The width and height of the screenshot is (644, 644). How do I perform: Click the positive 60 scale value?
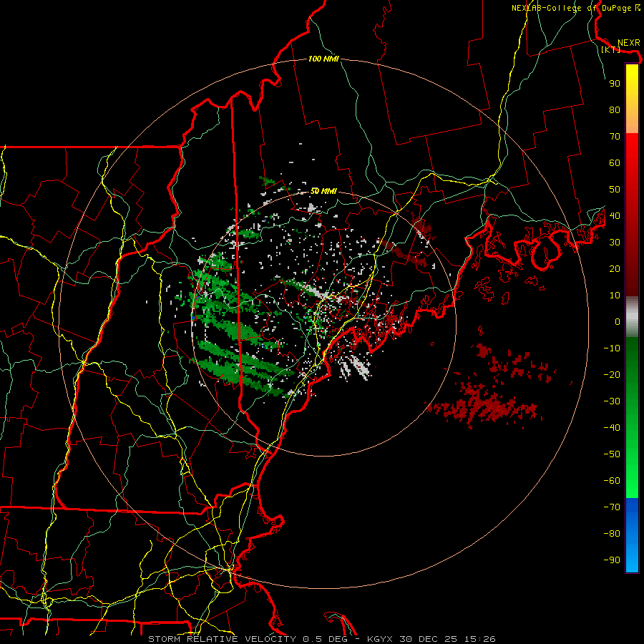click(x=615, y=163)
